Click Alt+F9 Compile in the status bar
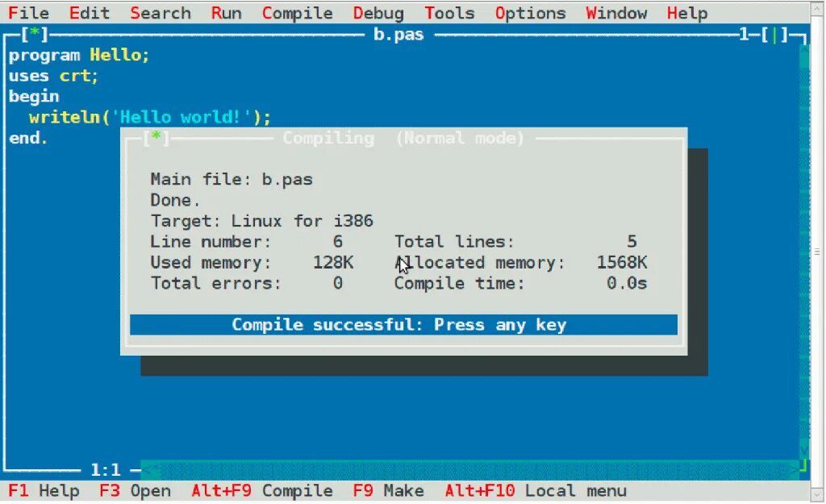This screenshot has width=826, height=504. 262,491
